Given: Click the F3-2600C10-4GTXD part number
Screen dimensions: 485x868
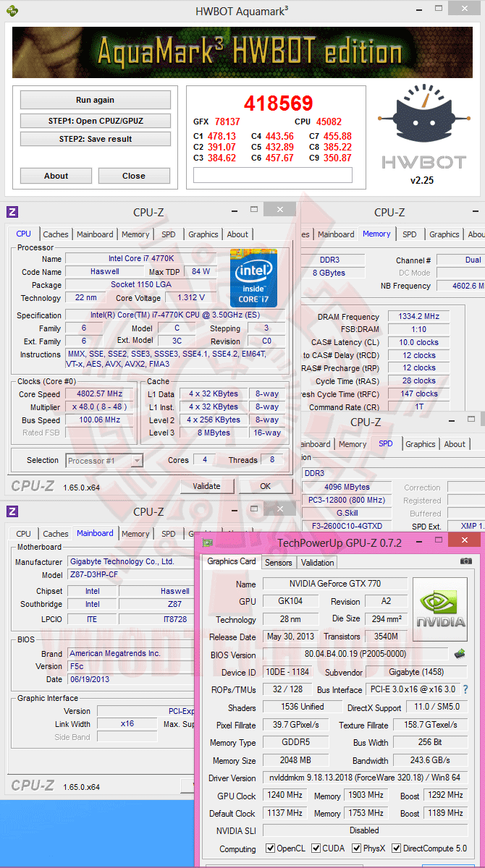Looking at the screenshot, I should coord(346,526).
